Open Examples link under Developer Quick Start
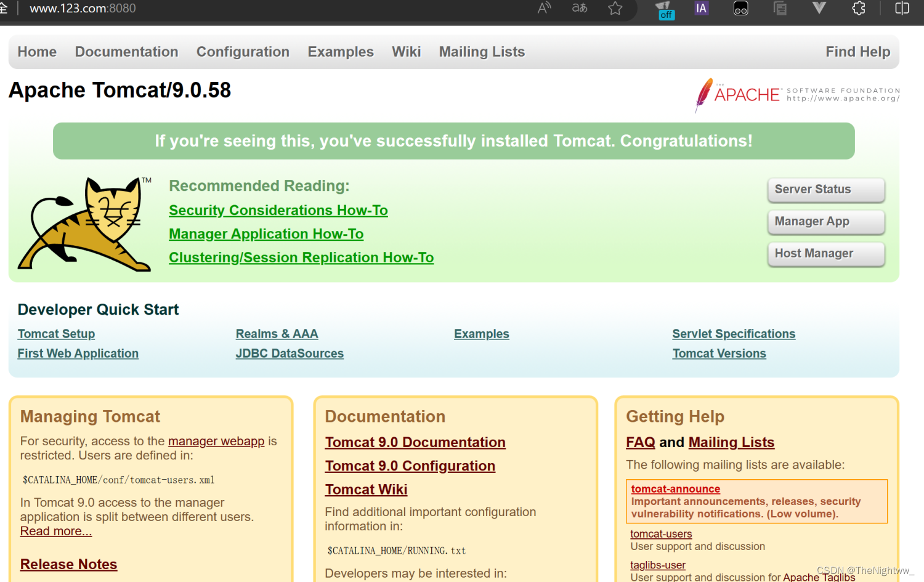The height and width of the screenshot is (582, 924). 482,334
